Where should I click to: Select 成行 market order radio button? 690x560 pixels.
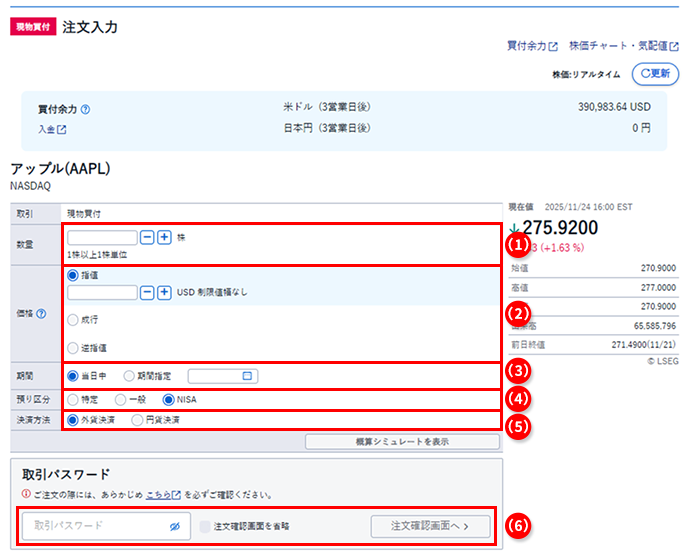72,320
